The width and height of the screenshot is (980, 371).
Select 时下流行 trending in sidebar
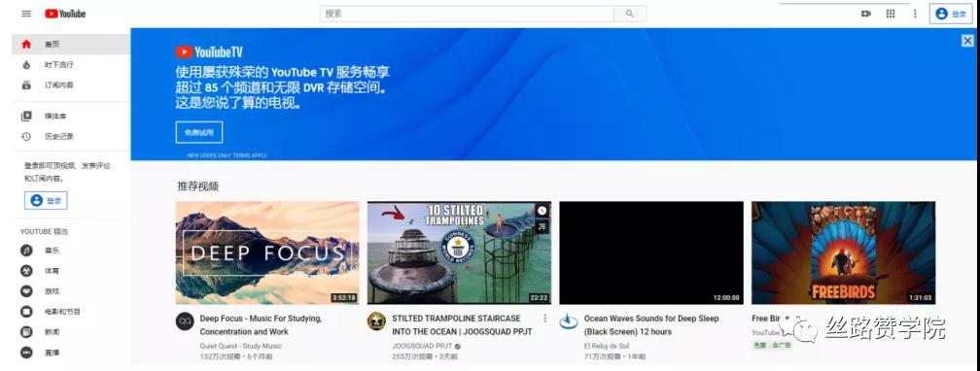[x=71, y=65]
